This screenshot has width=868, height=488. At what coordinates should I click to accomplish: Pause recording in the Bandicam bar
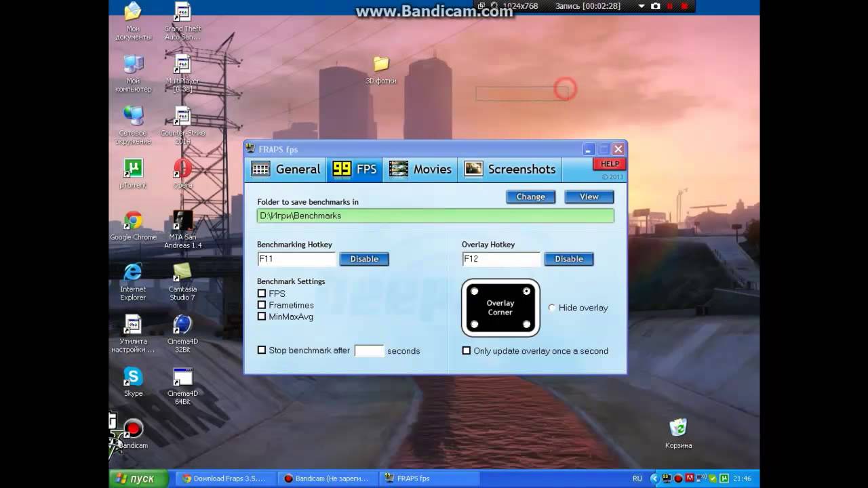pos(671,6)
